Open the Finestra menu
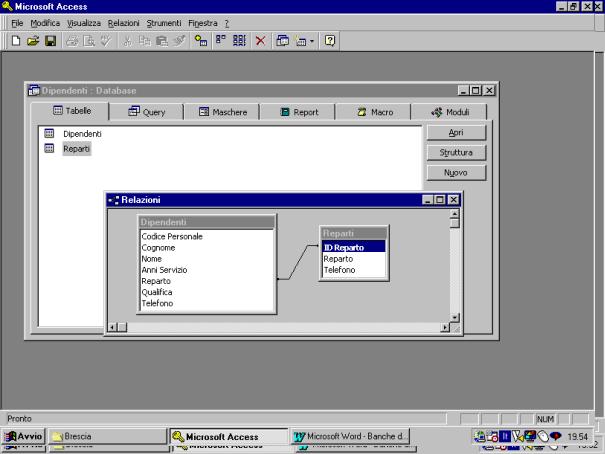 coord(203,23)
